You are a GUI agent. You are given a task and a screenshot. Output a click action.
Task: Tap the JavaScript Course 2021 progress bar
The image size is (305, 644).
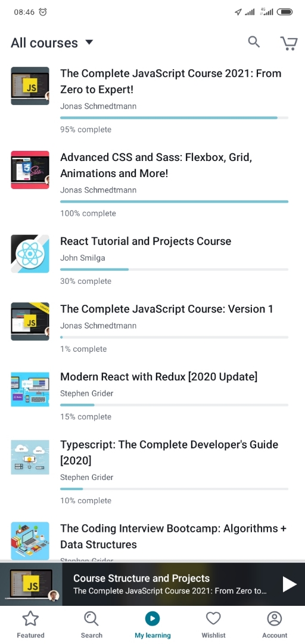point(174,118)
